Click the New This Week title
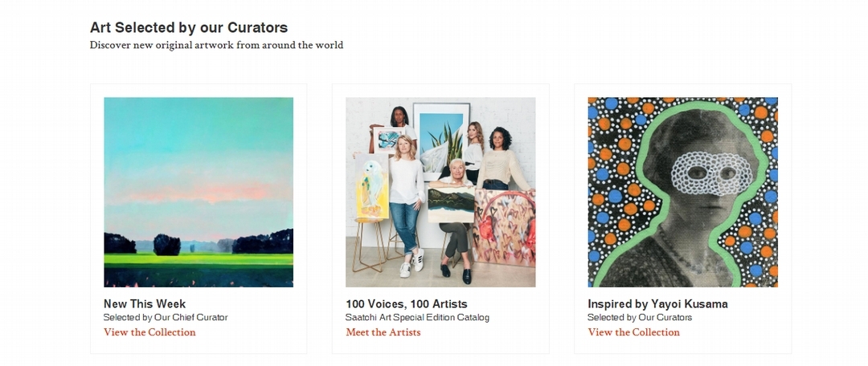The width and height of the screenshot is (868, 366). pos(145,304)
